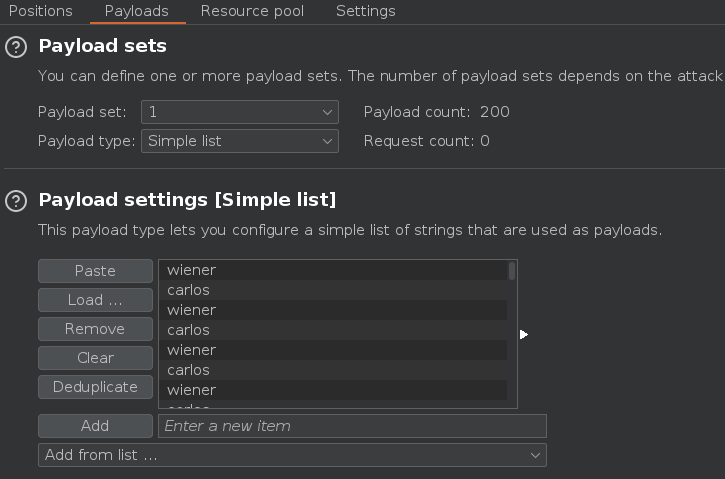725x479 pixels.
Task: Select the Payloads tab
Action: (136, 11)
